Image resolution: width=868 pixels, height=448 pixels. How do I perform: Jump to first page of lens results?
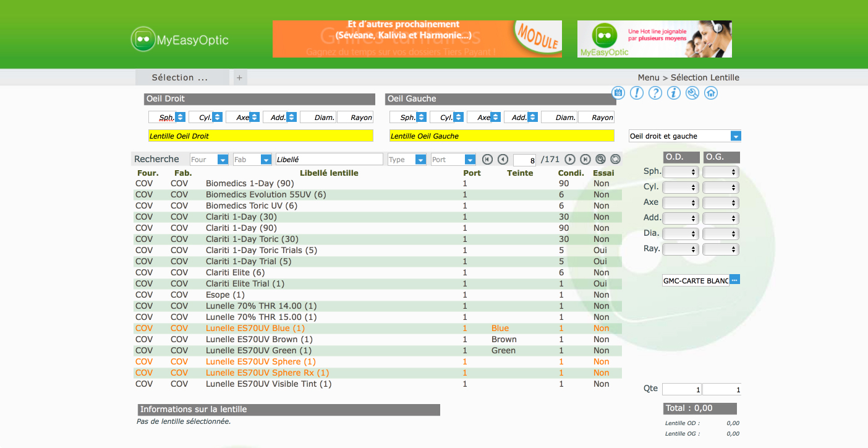(x=487, y=160)
